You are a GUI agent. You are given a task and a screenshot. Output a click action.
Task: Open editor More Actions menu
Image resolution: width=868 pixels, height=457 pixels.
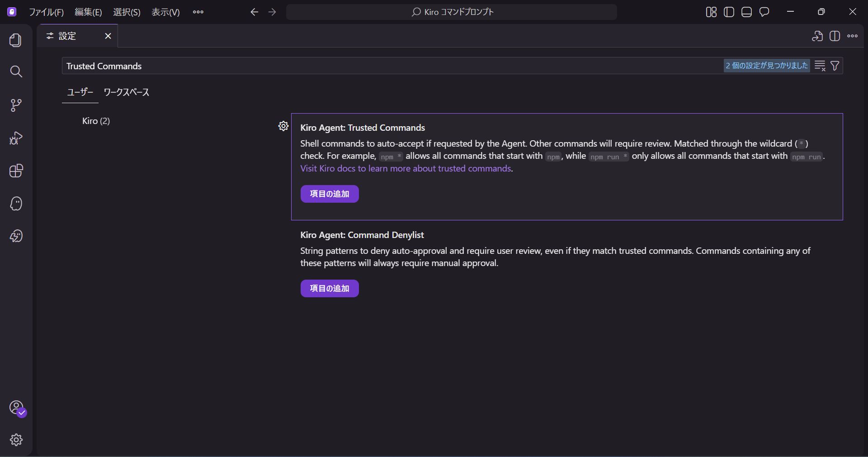pos(852,36)
